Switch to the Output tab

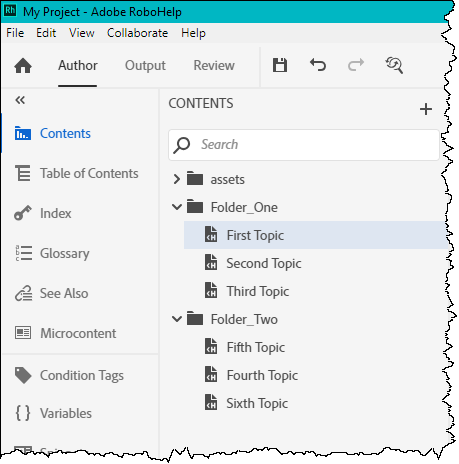coord(145,65)
